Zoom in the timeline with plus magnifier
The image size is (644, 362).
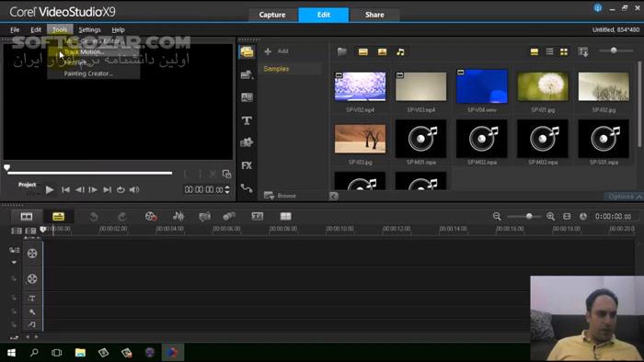[x=551, y=217]
